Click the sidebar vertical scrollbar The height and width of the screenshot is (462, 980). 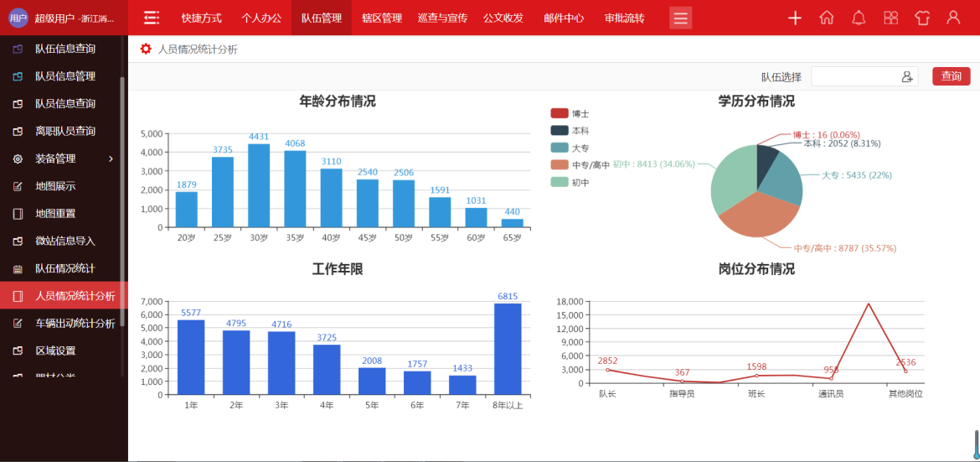point(122,200)
